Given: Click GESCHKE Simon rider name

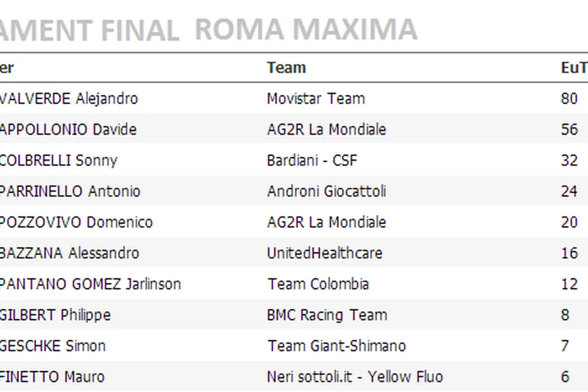Looking at the screenshot, I should pos(53,346).
